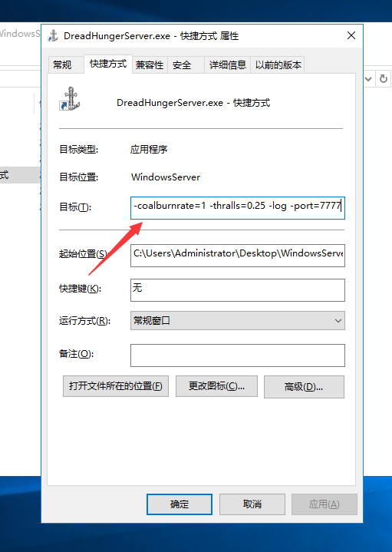Open the 运行方式 dropdown list
Image resolution: width=392 pixels, height=552 pixels.
(238, 321)
